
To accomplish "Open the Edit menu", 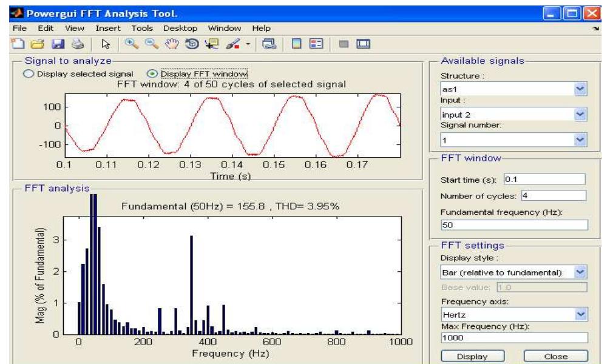I will (x=46, y=29).
